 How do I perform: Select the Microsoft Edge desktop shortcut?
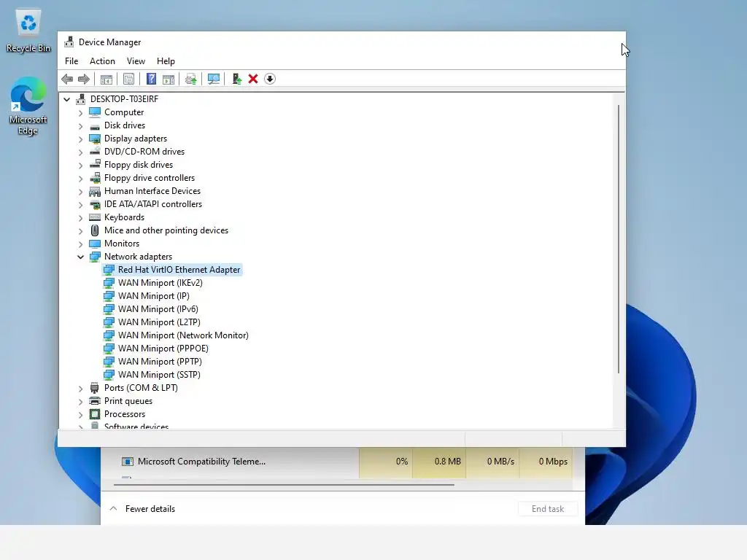(28, 106)
